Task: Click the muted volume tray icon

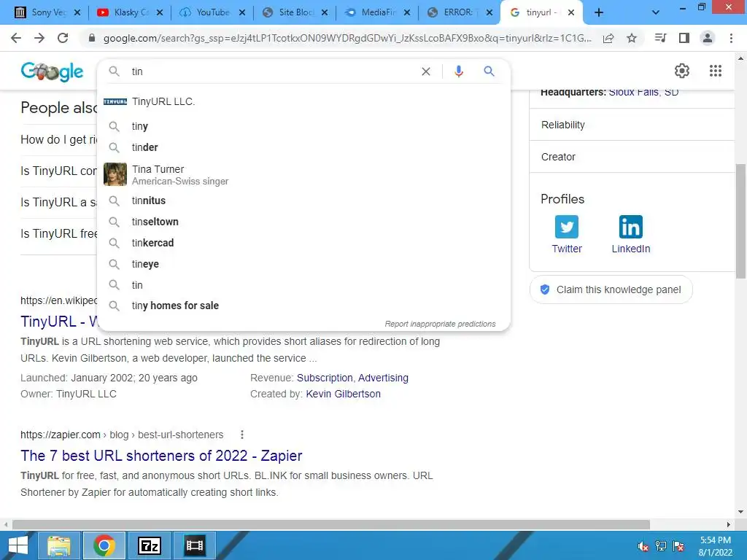Action: (x=643, y=546)
